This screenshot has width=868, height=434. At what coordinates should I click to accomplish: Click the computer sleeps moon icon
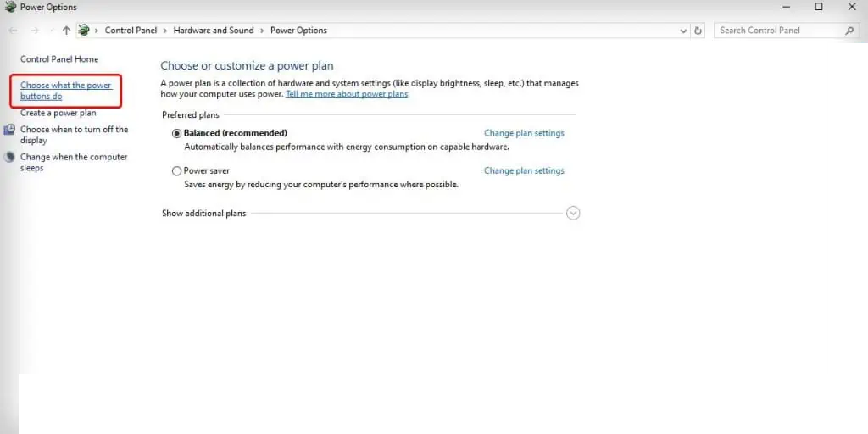click(x=9, y=157)
